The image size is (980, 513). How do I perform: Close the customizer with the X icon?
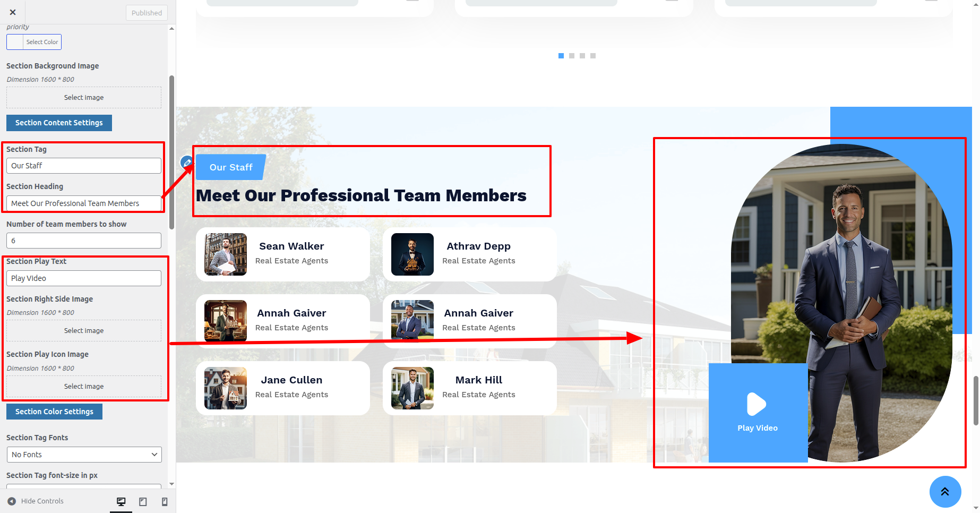13,12
